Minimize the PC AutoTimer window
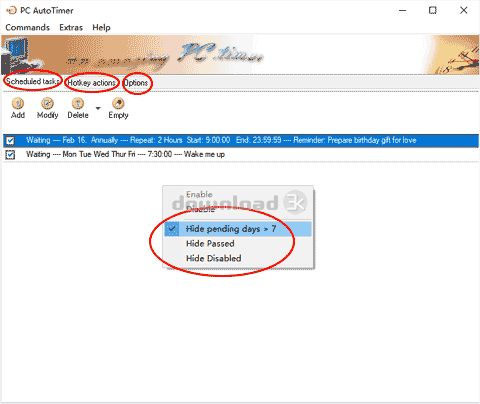 click(403, 10)
